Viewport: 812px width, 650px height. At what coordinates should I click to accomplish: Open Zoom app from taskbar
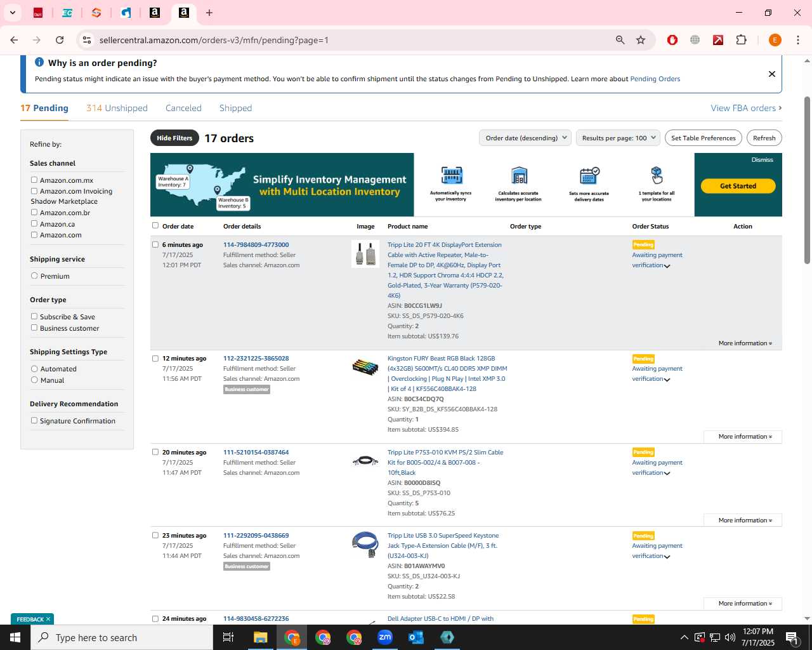385,637
